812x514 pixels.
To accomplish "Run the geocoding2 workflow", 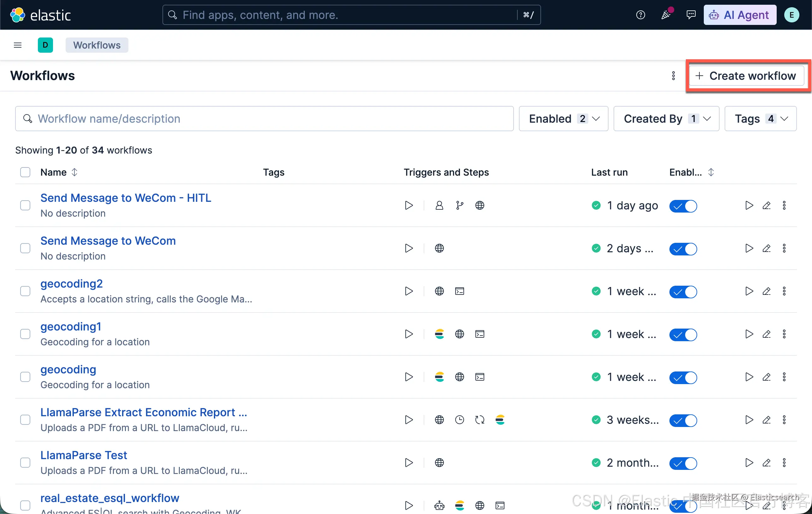I will coord(749,291).
